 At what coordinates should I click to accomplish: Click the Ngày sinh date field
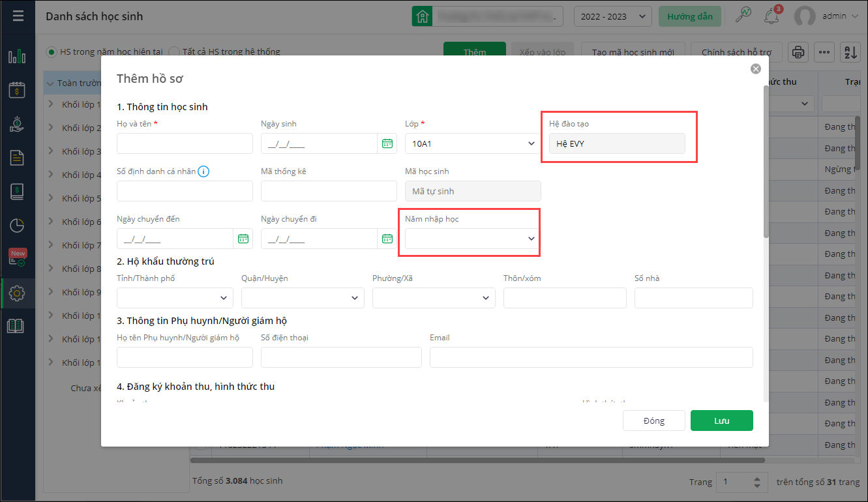coord(320,143)
